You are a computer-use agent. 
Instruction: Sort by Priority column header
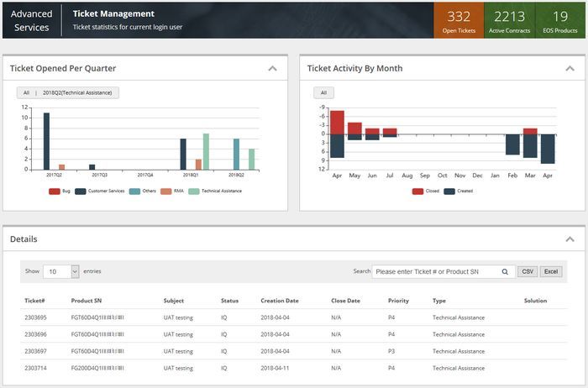tap(398, 301)
